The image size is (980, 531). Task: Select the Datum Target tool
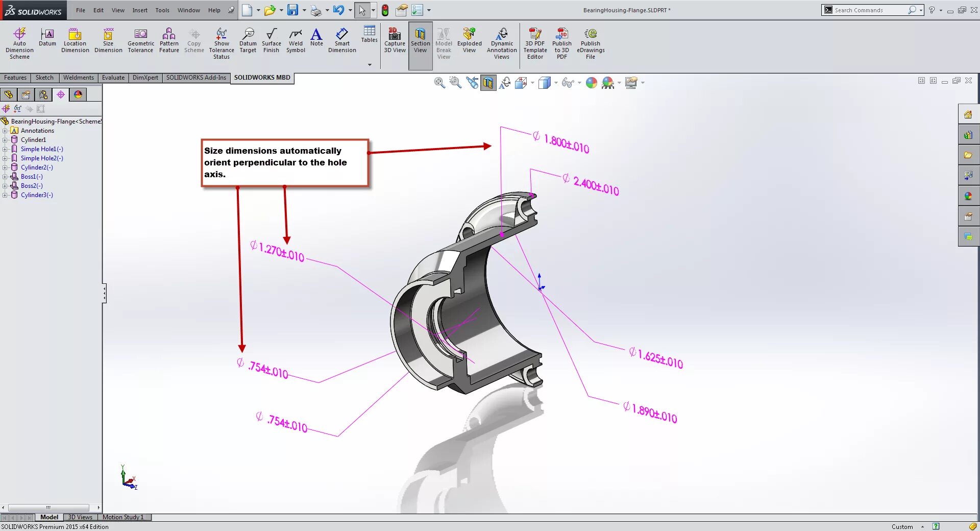tap(248, 42)
